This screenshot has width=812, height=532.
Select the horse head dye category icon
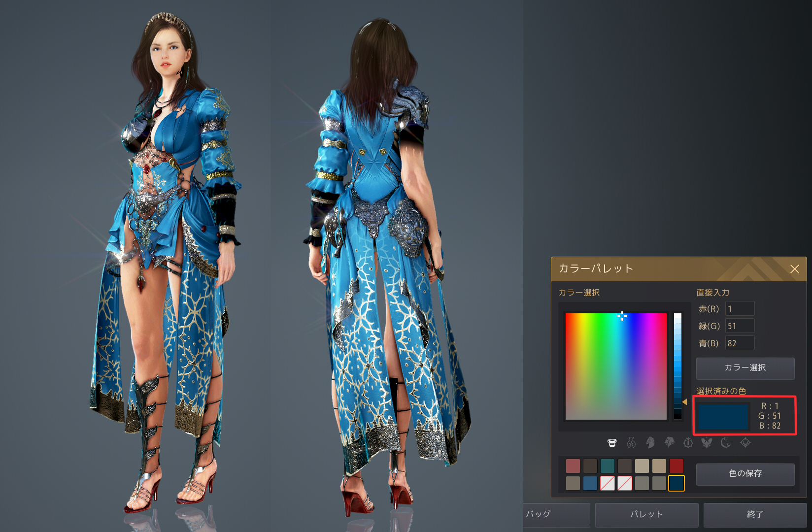coord(650,443)
